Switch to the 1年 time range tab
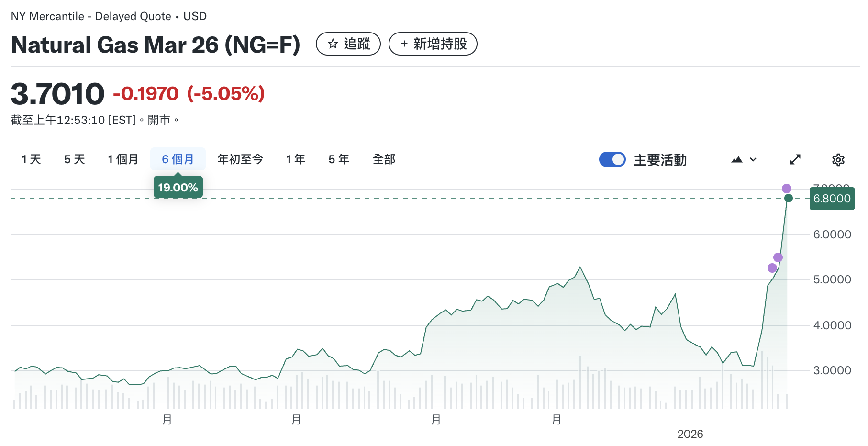The image size is (868, 446). pos(295,159)
